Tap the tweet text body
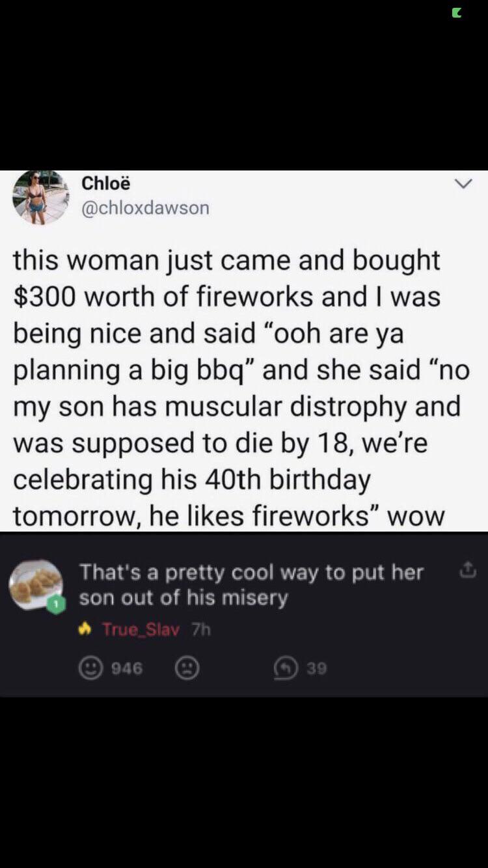This screenshot has height=868, width=488. point(244,387)
